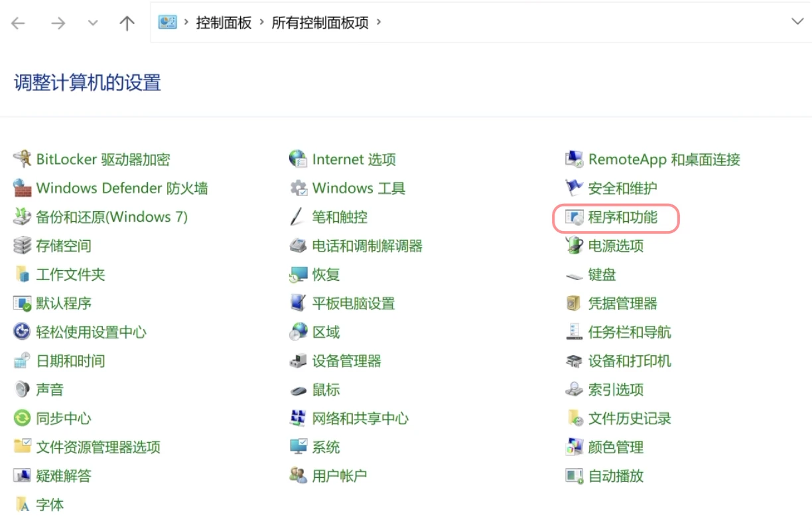
Task: Open the 系统 link
Action: pos(326,447)
